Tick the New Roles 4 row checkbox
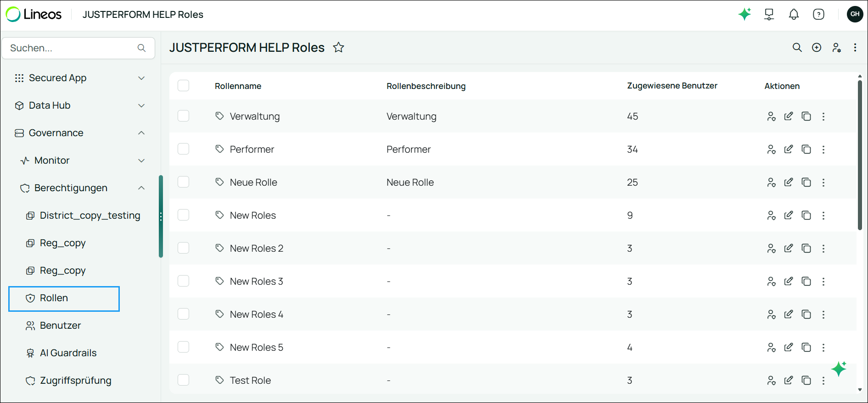The image size is (868, 403). 184,314
